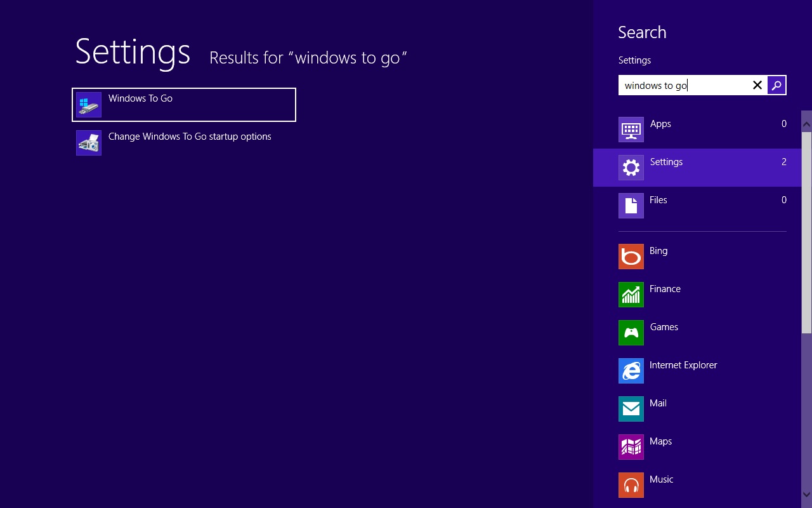Clear the search box with the X
This screenshot has width=812, height=508.
coord(757,85)
